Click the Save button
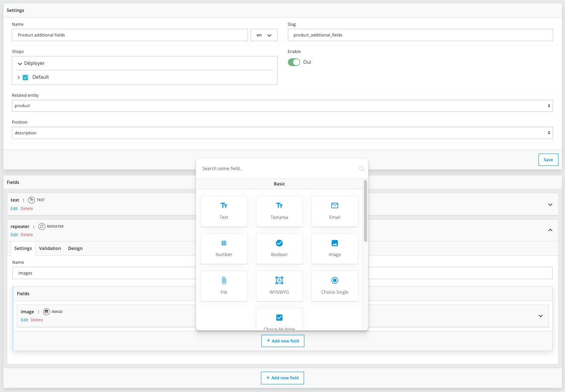Image resolution: width=565 pixels, height=392 pixels. click(x=548, y=160)
